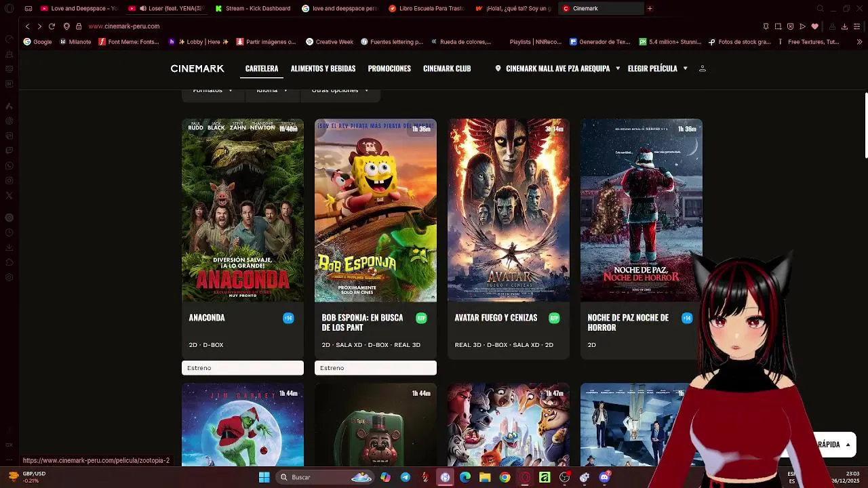Click the Estreno label under Anaconda
868x488 pixels.
point(243,368)
